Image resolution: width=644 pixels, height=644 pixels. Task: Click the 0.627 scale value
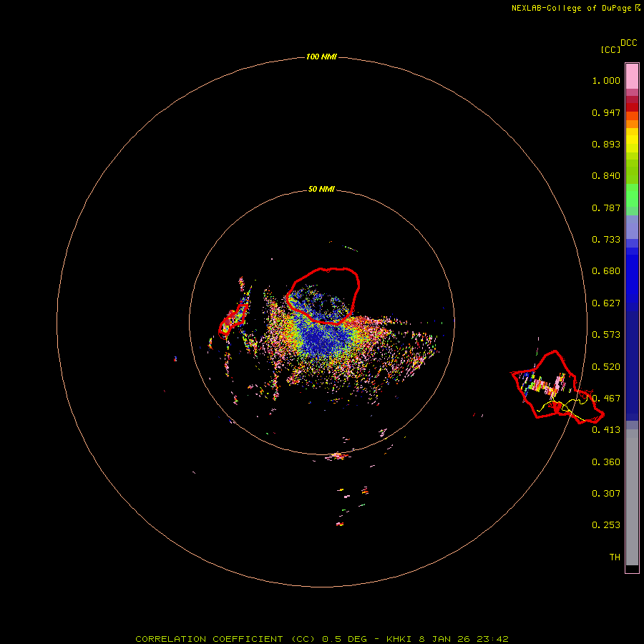point(606,303)
